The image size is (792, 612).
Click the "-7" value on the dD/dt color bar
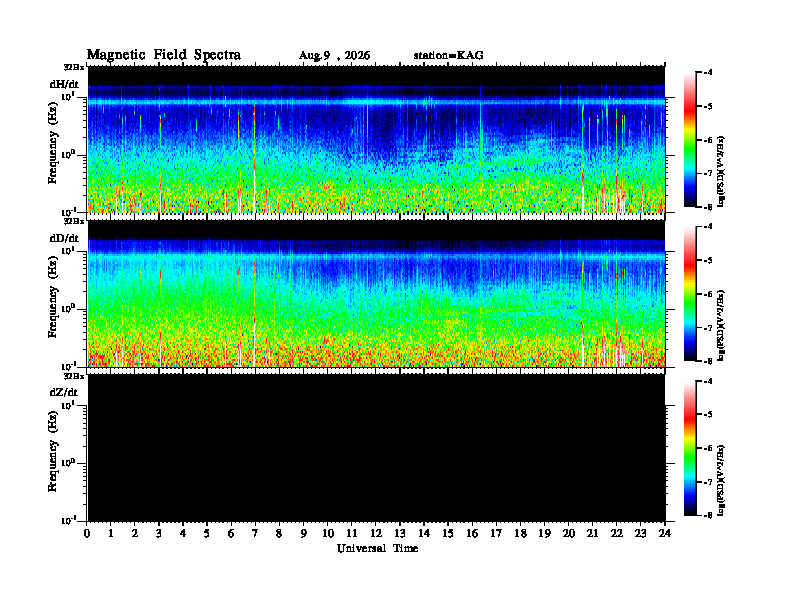[x=708, y=328]
